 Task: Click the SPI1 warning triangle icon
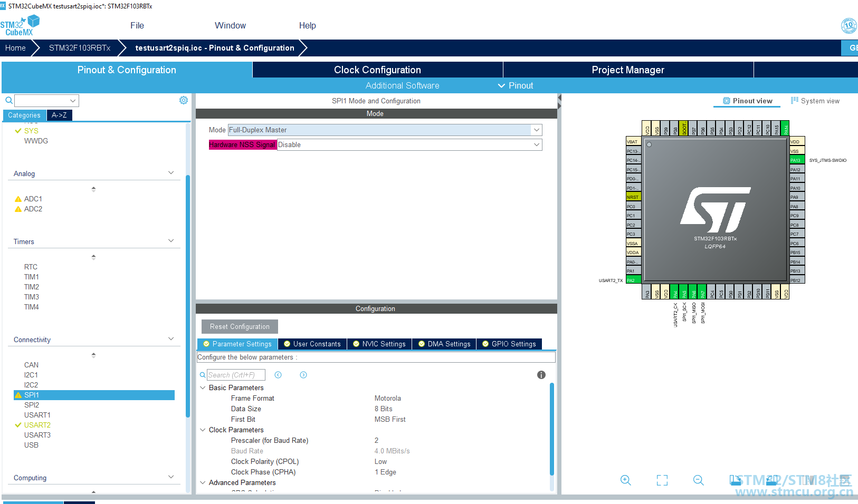click(x=18, y=395)
